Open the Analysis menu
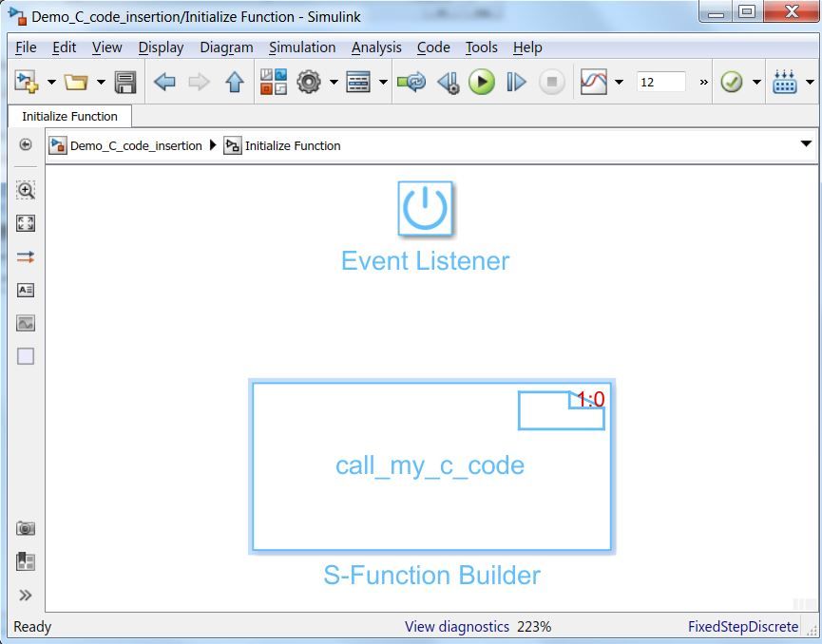The height and width of the screenshot is (644, 822). (x=376, y=47)
